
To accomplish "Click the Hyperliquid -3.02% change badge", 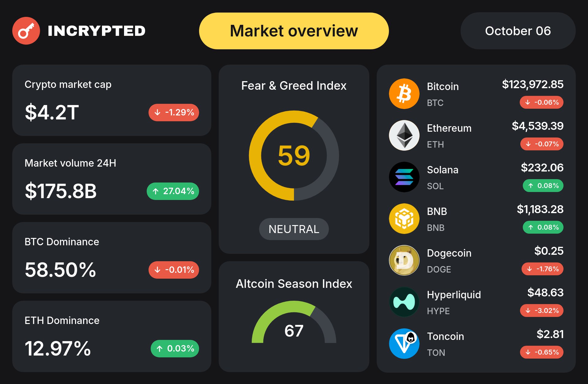I will click(x=541, y=311).
